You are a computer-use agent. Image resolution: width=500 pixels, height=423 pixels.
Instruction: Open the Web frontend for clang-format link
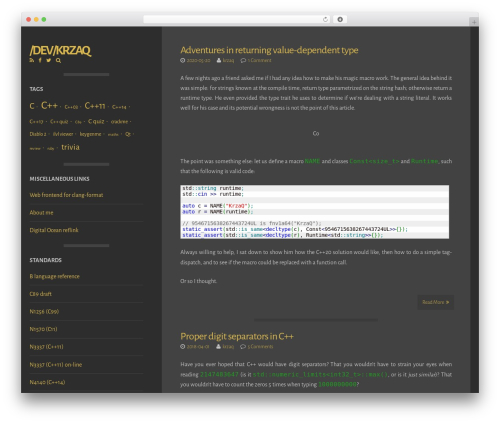pos(66,195)
